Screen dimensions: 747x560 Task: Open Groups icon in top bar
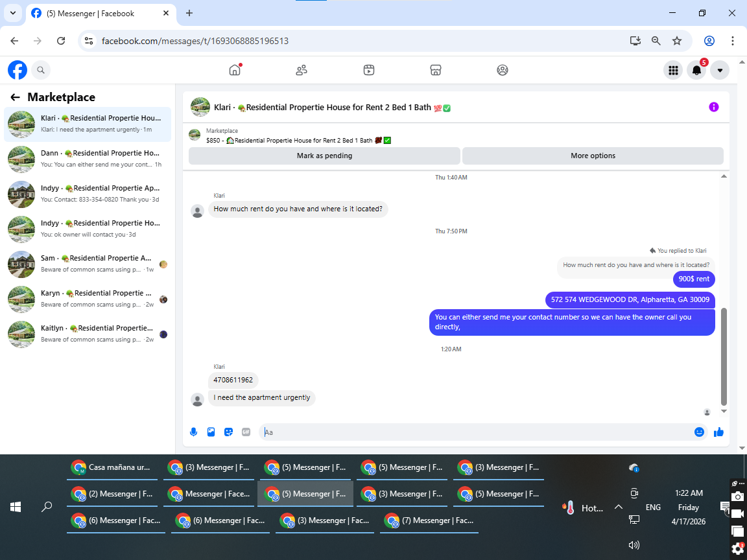click(x=503, y=70)
